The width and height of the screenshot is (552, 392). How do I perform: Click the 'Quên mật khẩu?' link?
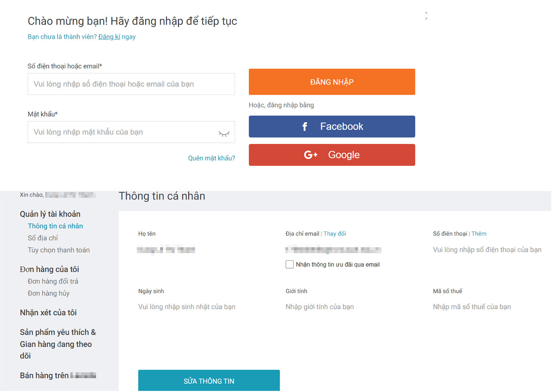(211, 158)
